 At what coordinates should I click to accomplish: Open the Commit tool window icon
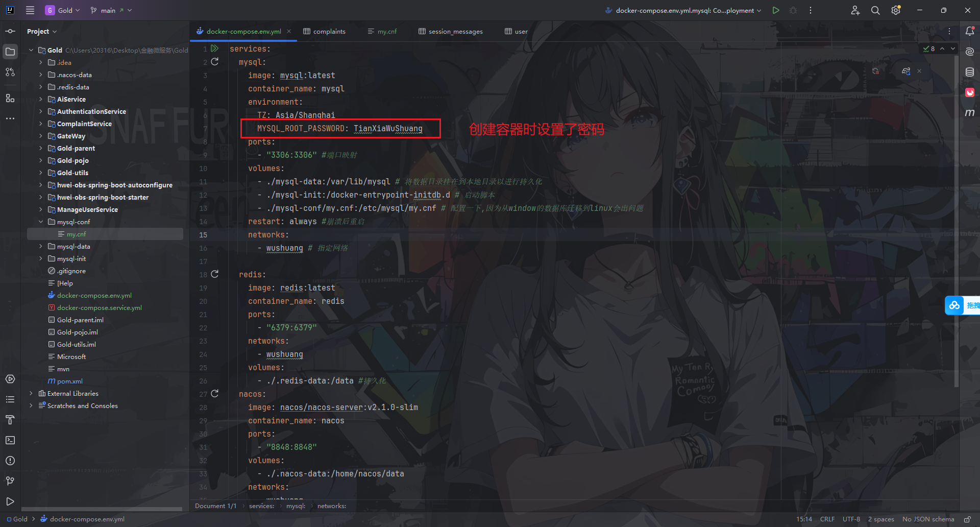[10, 31]
